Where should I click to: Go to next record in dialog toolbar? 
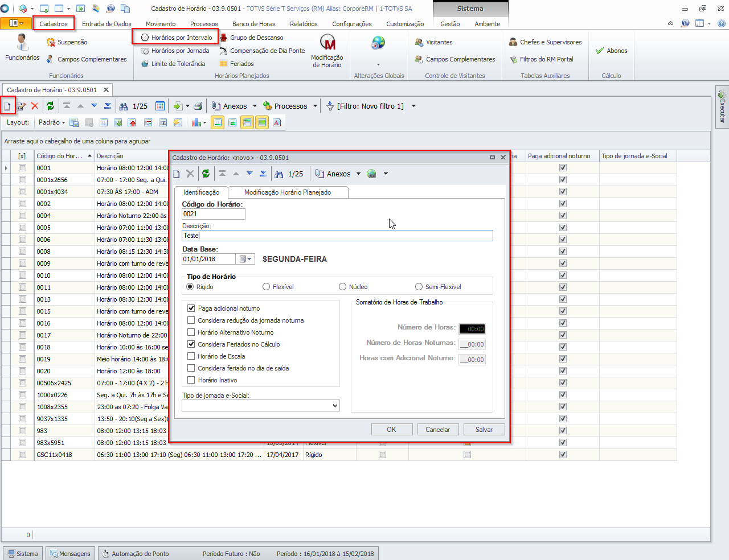tap(249, 174)
